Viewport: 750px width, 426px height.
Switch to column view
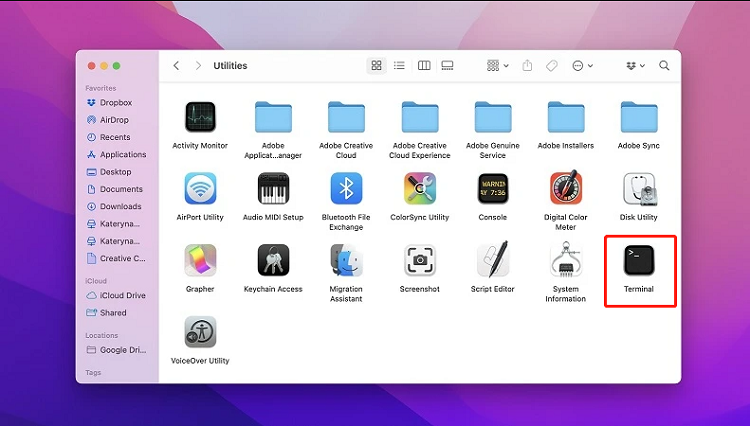(x=424, y=66)
